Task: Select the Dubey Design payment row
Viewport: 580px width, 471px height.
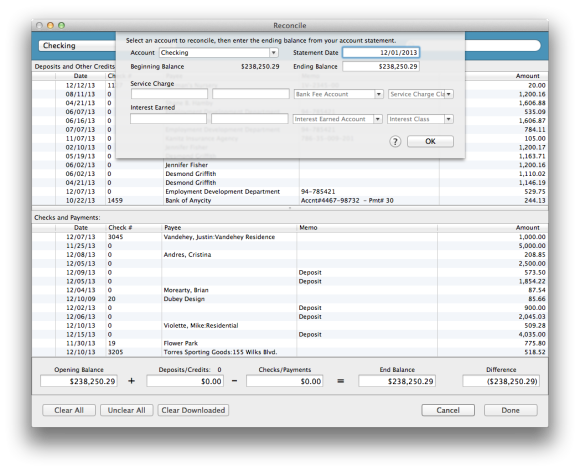Action: [x=290, y=299]
